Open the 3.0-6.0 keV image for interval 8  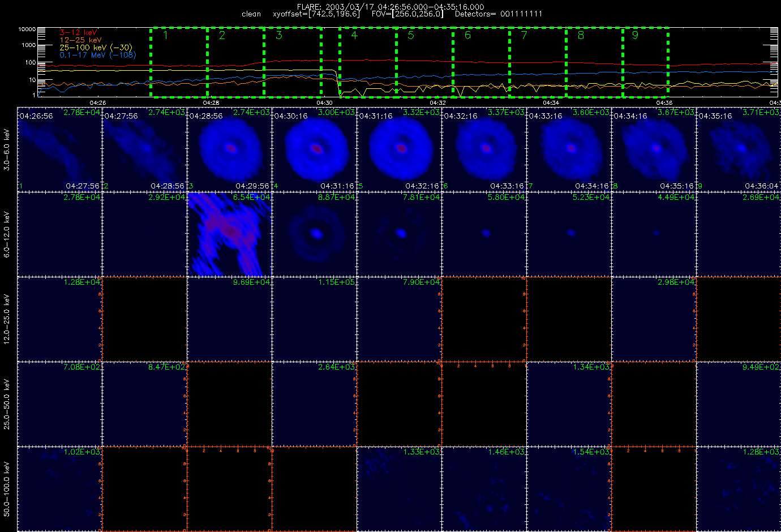tap(654, 149)
